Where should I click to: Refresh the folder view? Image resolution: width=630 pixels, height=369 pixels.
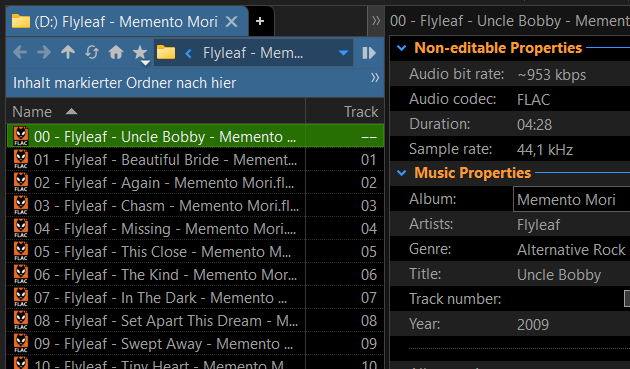click(92, 52)
